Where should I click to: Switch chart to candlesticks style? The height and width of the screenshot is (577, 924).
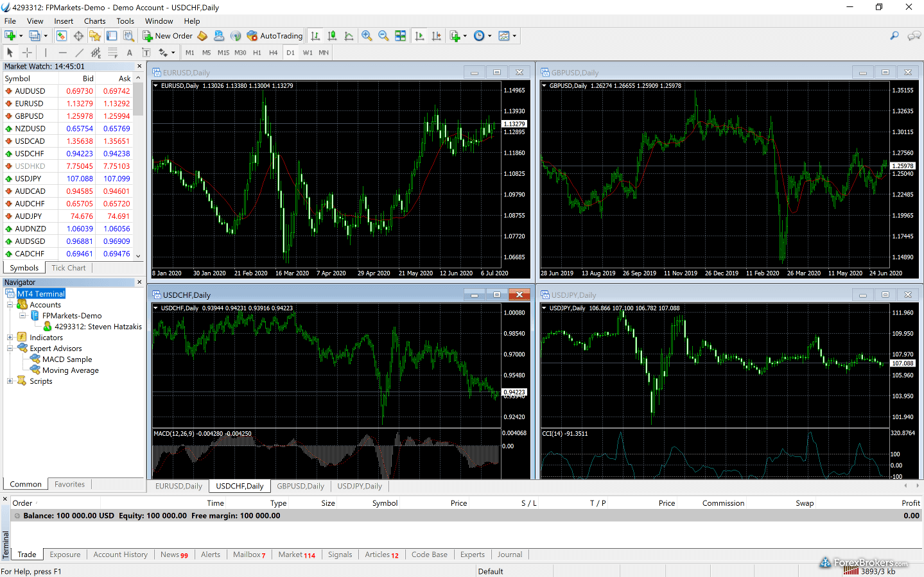[332, 36]
